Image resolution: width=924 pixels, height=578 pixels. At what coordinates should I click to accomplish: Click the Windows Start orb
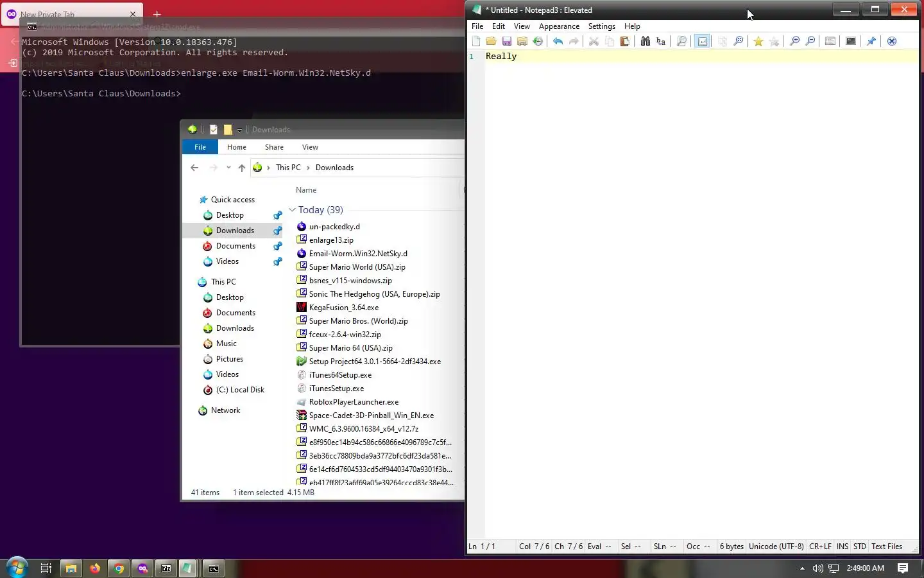(17, 568)
